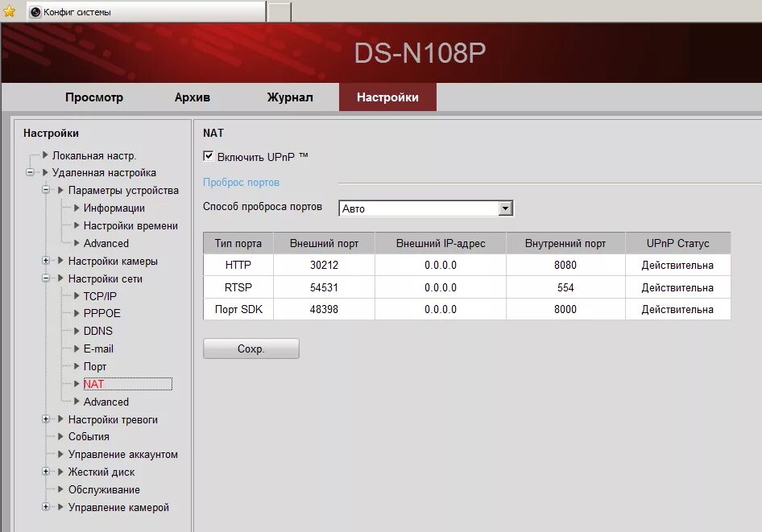Open Локальная настр. in the tree
Viewport: 762px width, 532px height.
pyautogui.click(x=94, y=155)
